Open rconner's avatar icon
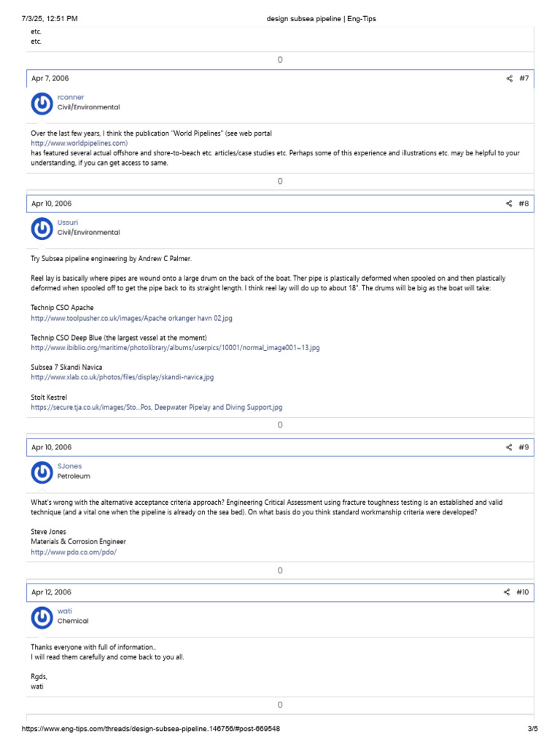The height and width of the screenshot is (747, 560). 42,104
